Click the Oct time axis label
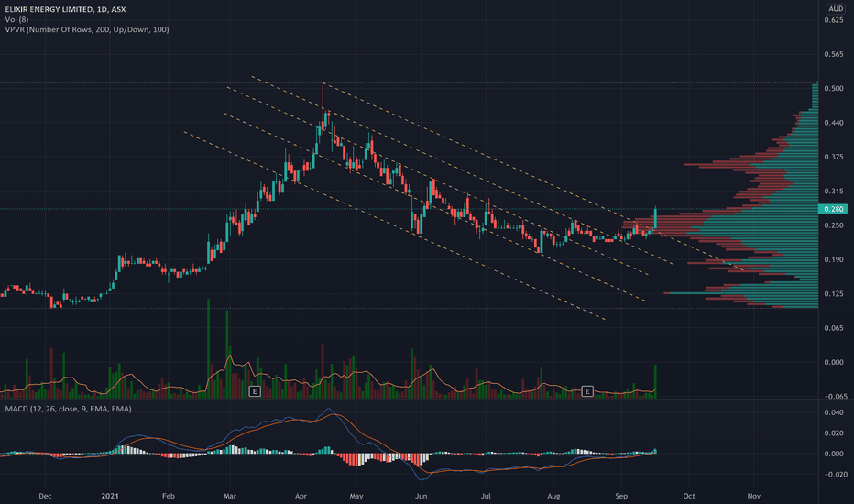The image size is (854, 504). click(689, 496)
